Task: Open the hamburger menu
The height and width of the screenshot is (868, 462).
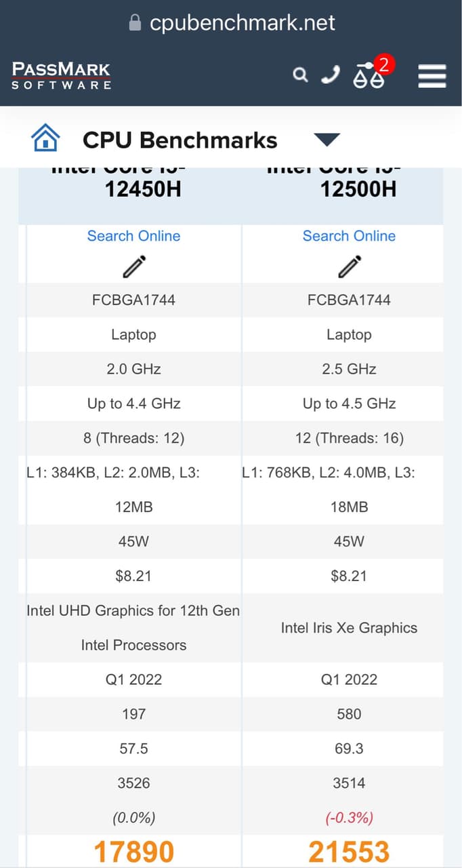Action: (x=432, y=76)
